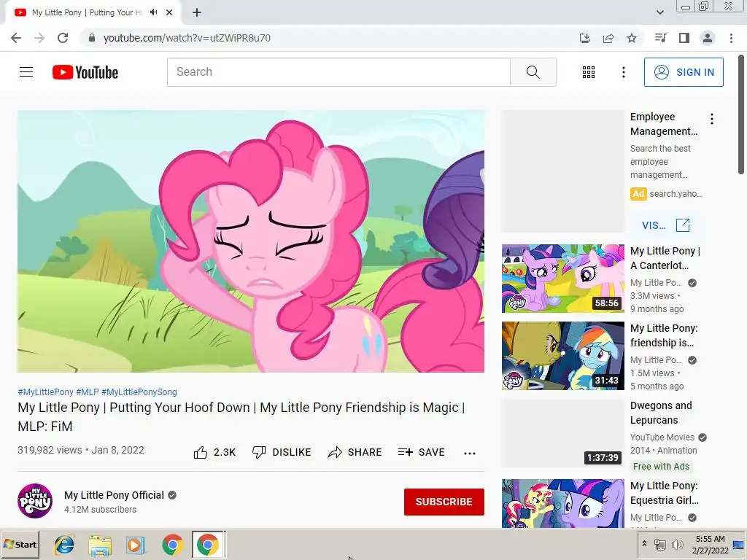This screenshot has height=560, width=747.
Task: Open My Little Pony A Canterlot title
Action: click(665, 258)
